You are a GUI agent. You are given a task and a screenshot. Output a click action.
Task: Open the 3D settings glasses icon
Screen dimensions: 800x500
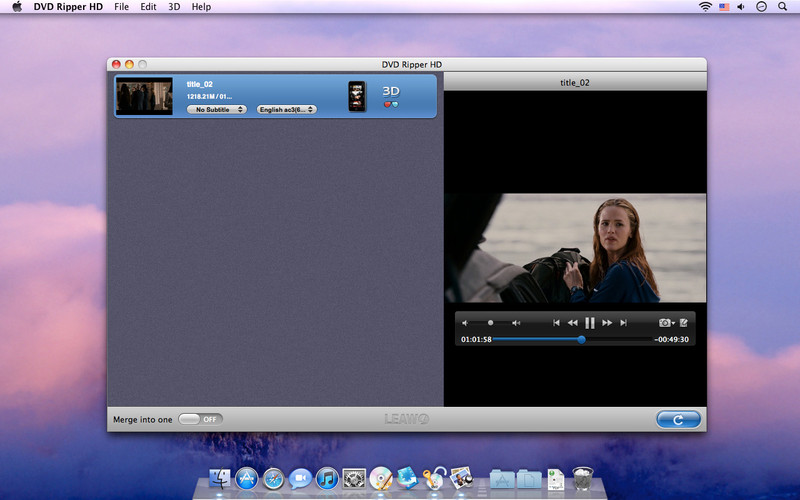tap(391, 96)
